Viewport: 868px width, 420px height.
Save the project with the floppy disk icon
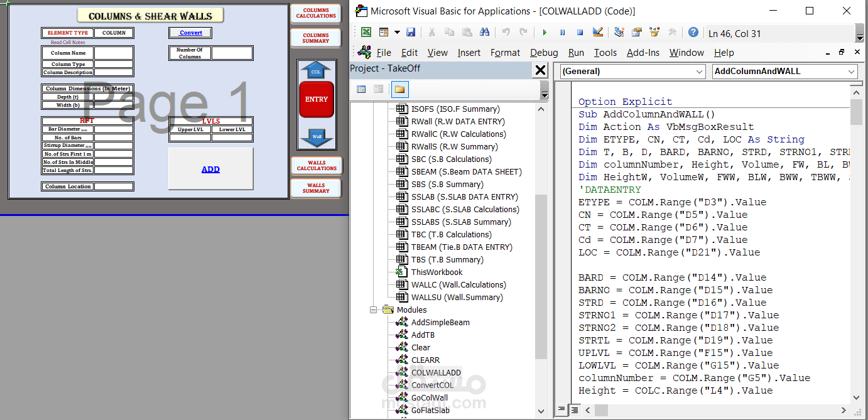coord(411,32)
